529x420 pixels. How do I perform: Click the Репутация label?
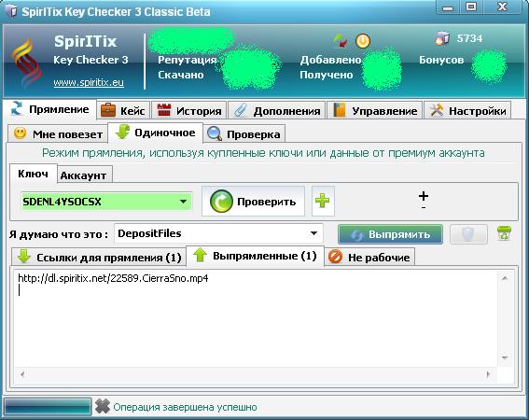(x=187, y=60)
